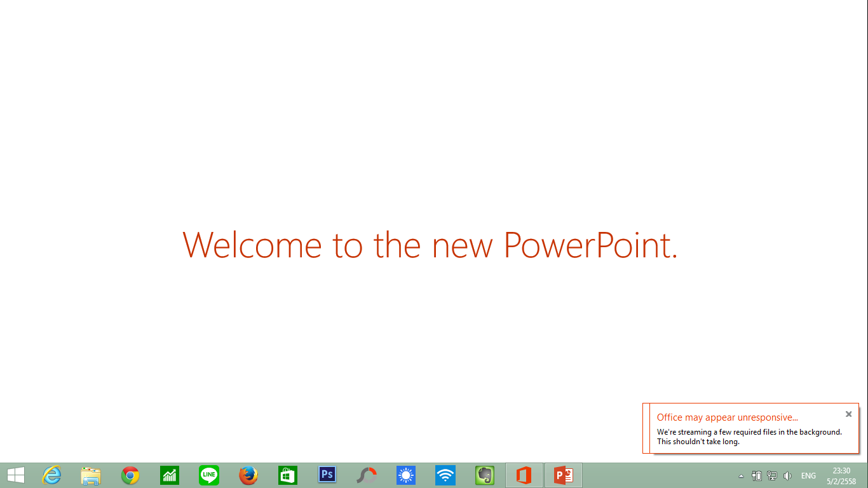Open the green chart app icon
The image size is (868, 488).
pyautogui.click(x=170, y=475)
